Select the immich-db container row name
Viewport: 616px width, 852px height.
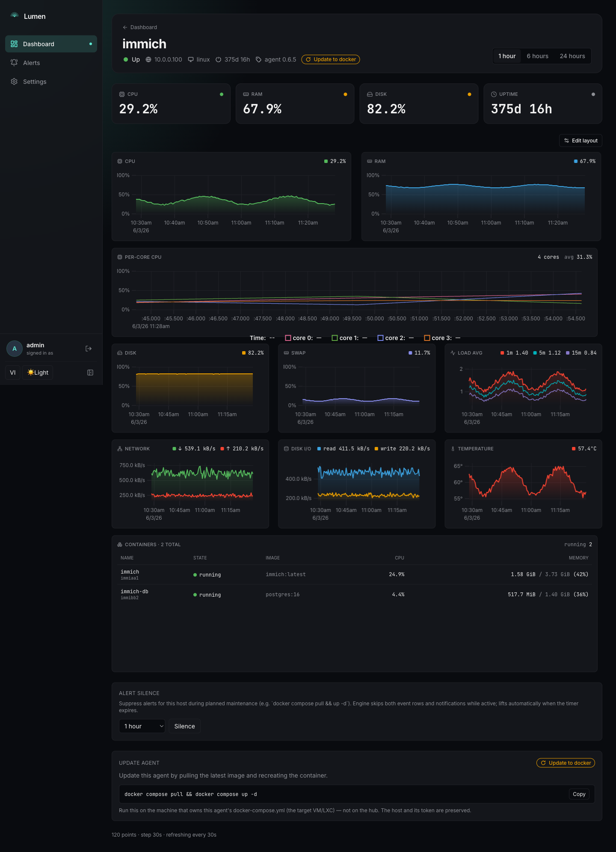[x=134, y=592]
